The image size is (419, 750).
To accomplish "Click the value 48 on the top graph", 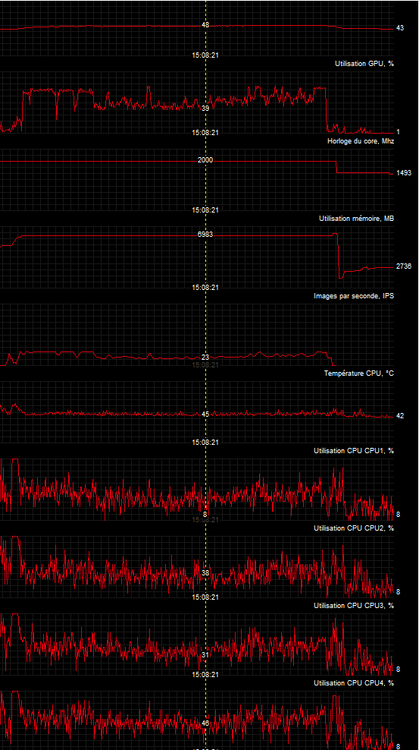I will tap(205, 25).
